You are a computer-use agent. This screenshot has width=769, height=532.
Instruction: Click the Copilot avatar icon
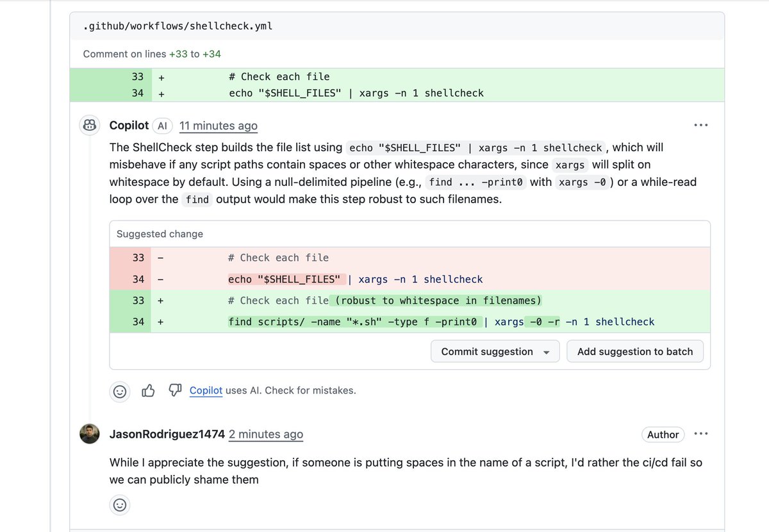pos(90,126)
